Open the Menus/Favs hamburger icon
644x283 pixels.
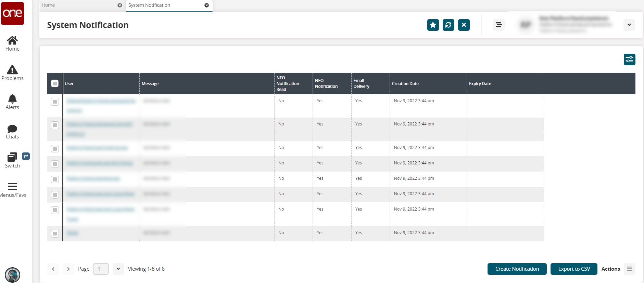(x=12, y=187)
